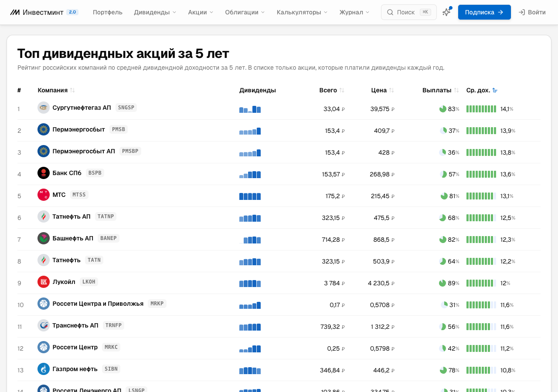Click the 14,1% average yield value

pos(507,109)
